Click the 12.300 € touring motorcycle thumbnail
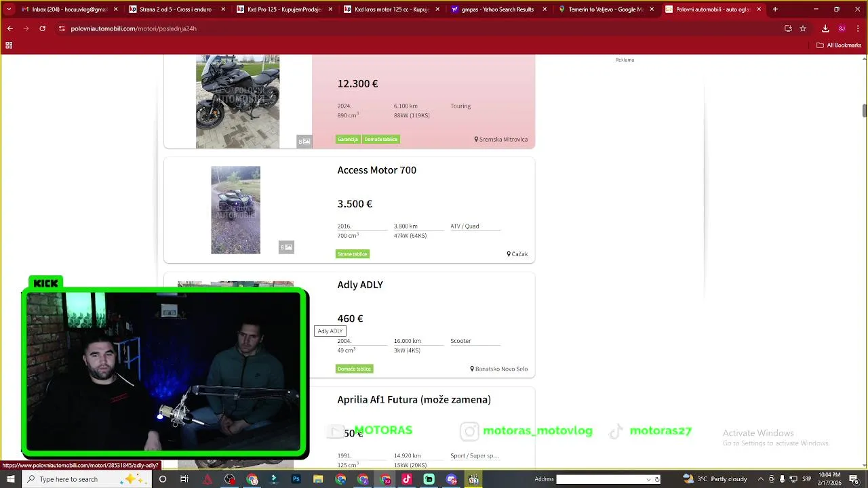Image resolution: width=868 pixels, height=488 pixels. 237,102
